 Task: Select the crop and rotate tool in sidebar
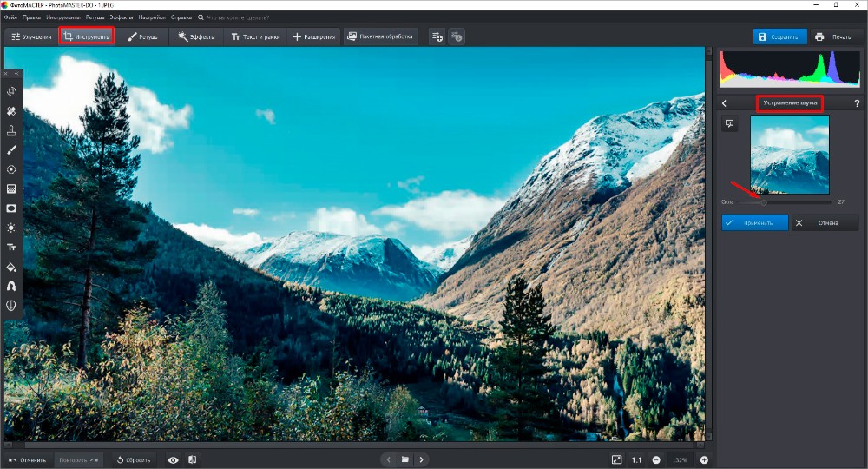tap(11, 91)
